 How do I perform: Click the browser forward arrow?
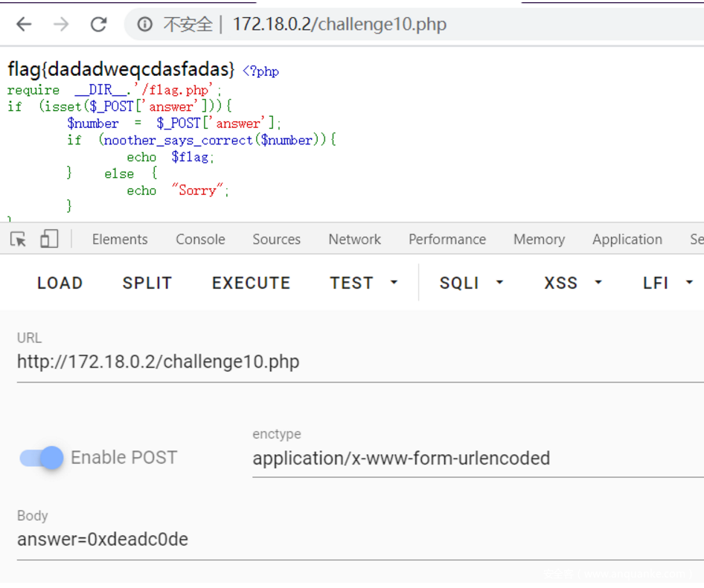(x=61, y=25)
